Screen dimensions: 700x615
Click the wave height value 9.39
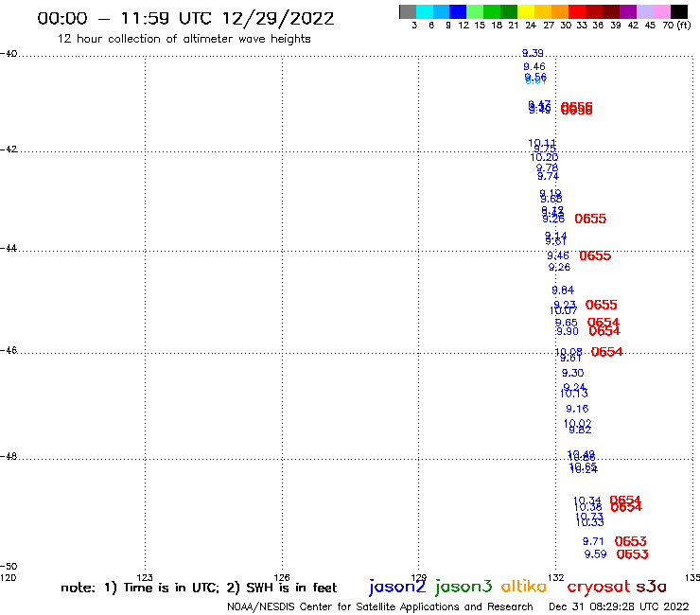(533, 53)
